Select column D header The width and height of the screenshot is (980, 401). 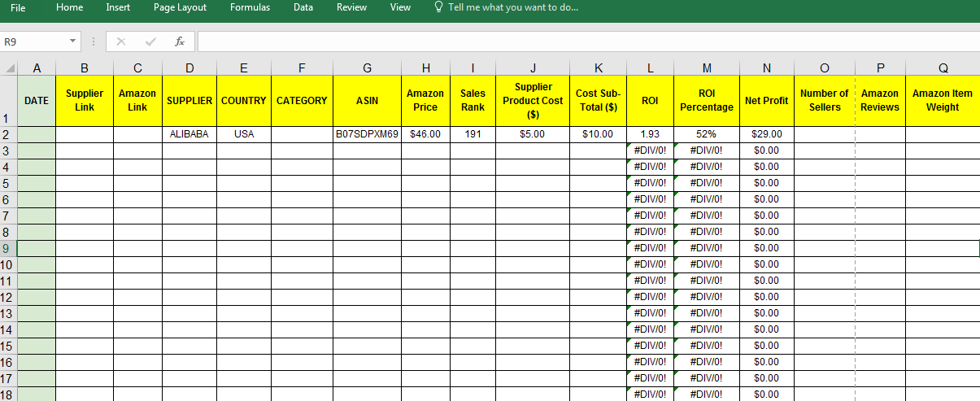189,68
